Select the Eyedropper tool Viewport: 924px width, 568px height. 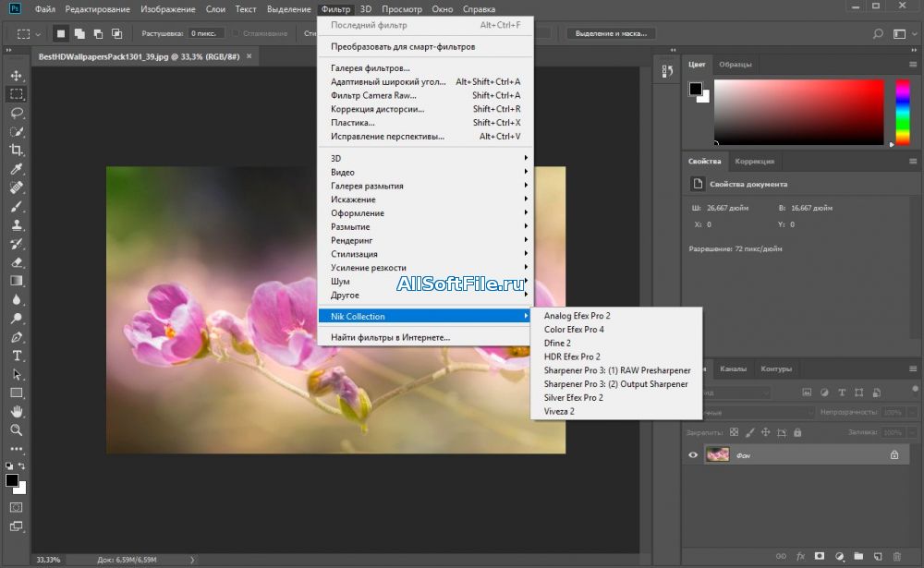click(x=17, y=169)
